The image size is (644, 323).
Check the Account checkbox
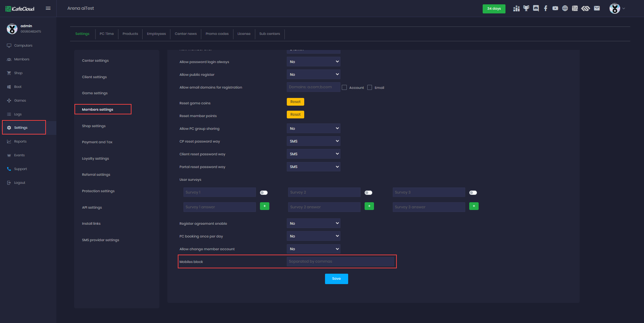[344, 88]
